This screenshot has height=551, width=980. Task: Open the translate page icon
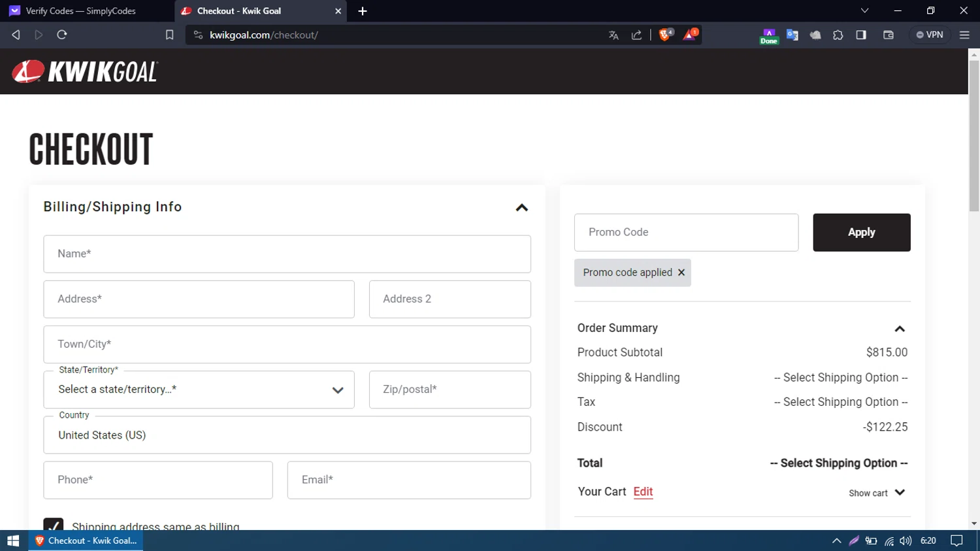[x=613, y=35]
